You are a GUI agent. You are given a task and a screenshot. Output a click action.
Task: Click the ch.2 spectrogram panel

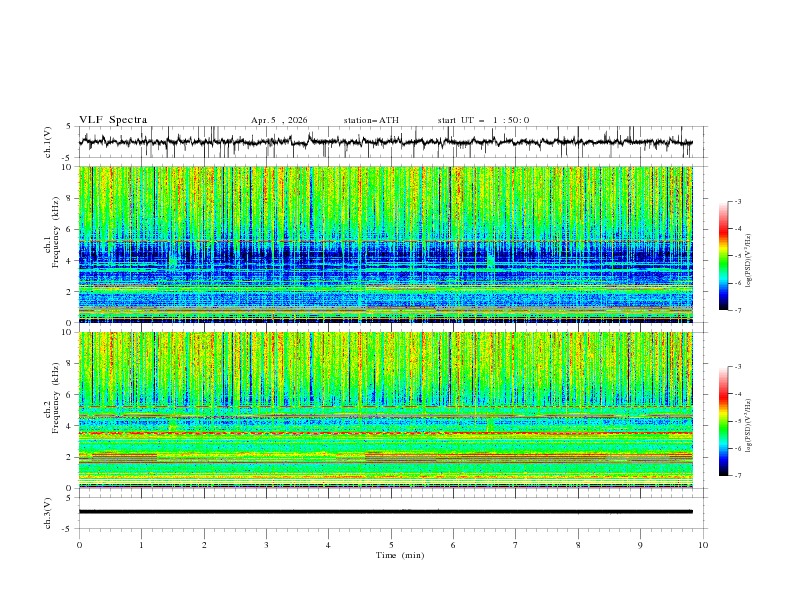point(386,410)
